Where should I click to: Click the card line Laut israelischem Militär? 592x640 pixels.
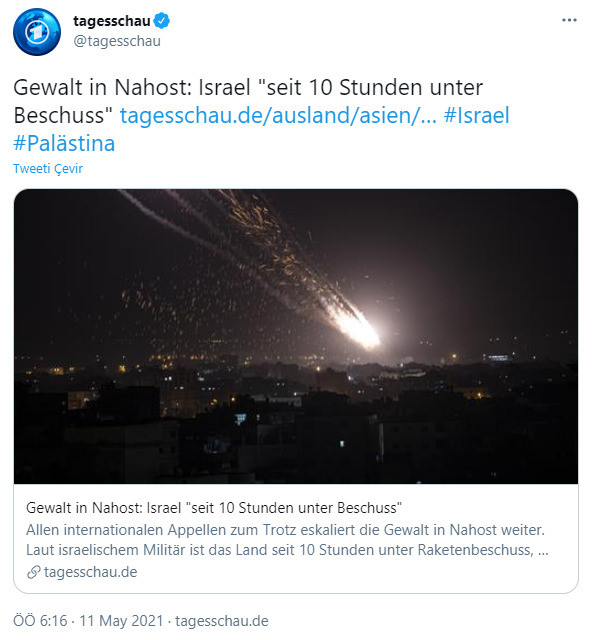pos(287,550)
